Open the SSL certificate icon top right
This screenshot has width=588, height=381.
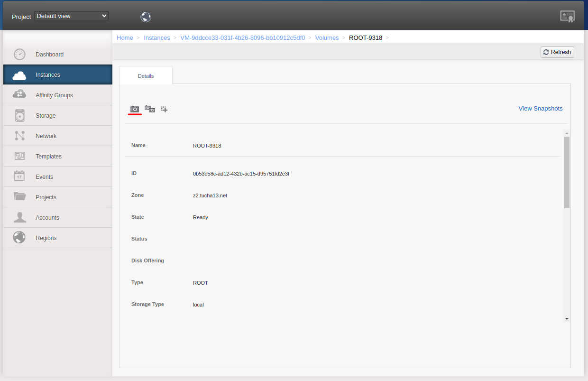(567, 16)
